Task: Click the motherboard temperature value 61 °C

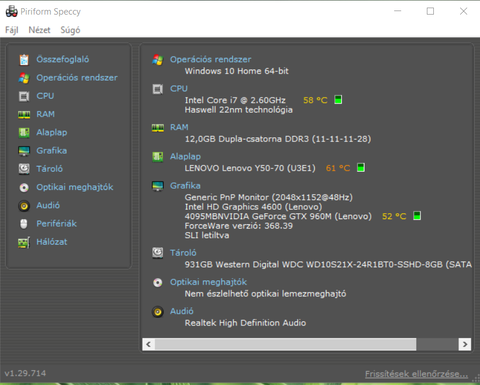Action: (338, 168)
